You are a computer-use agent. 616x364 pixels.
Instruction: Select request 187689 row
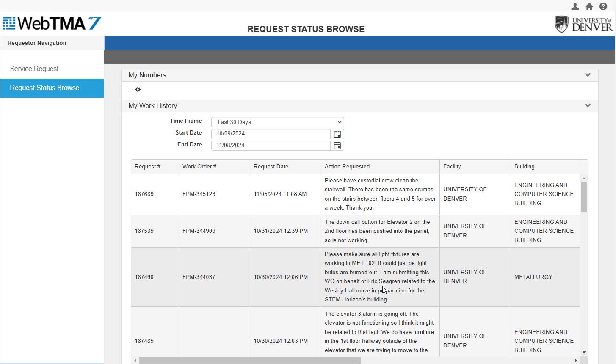[144, 194]
